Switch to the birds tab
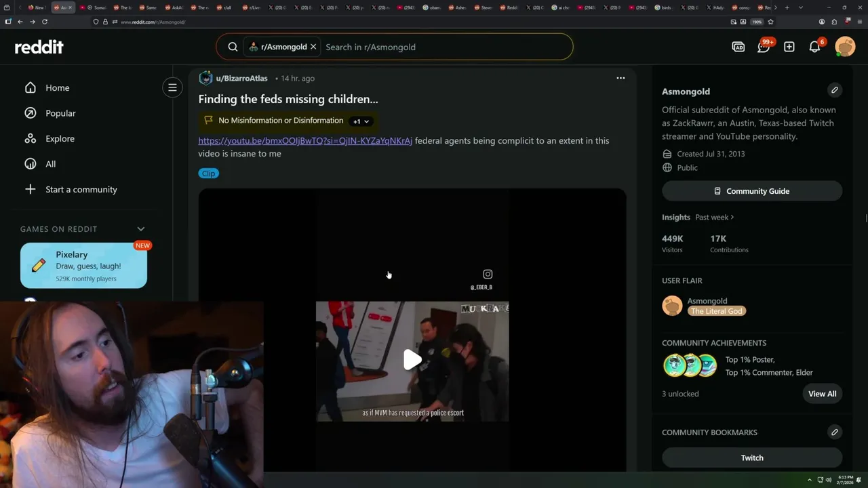The width and height of the screenshot is (868, 488). [x=665, y=7]
